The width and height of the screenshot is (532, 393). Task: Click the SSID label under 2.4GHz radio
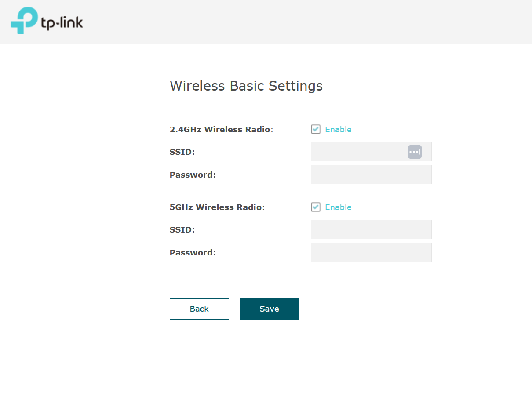click(x=182, y=152)
